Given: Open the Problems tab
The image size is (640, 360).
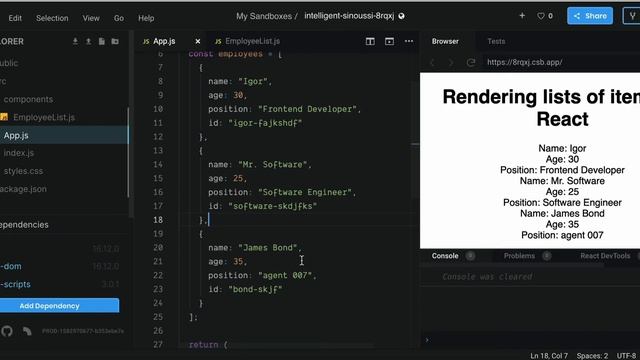Looking at the screenshot, I should coord(519,256).
